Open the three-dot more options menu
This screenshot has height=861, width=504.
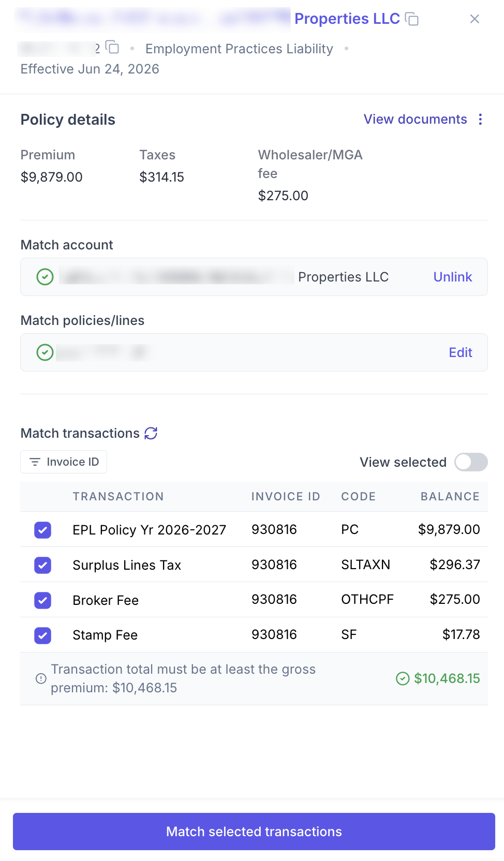(x=481, y=120)
